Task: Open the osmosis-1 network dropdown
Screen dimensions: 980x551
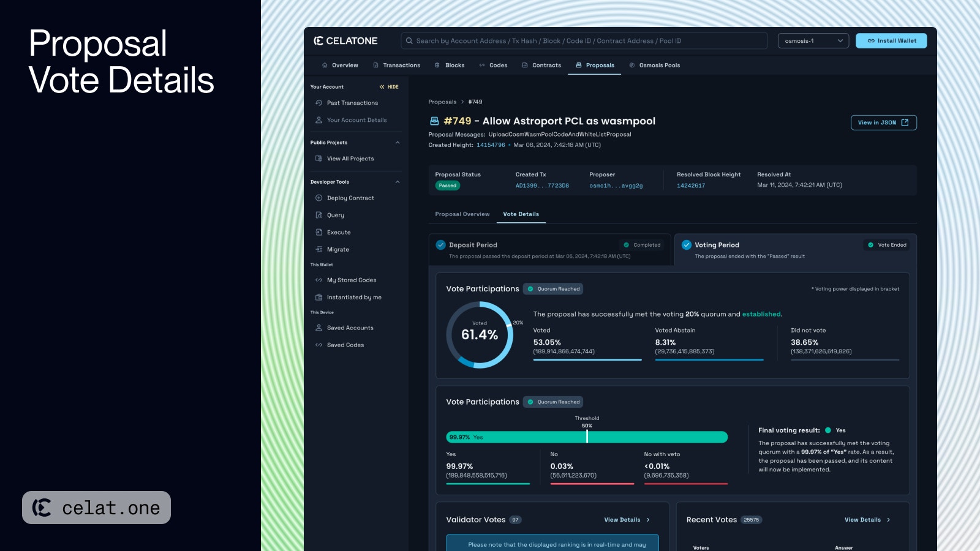Action: (x=813, y=41)
